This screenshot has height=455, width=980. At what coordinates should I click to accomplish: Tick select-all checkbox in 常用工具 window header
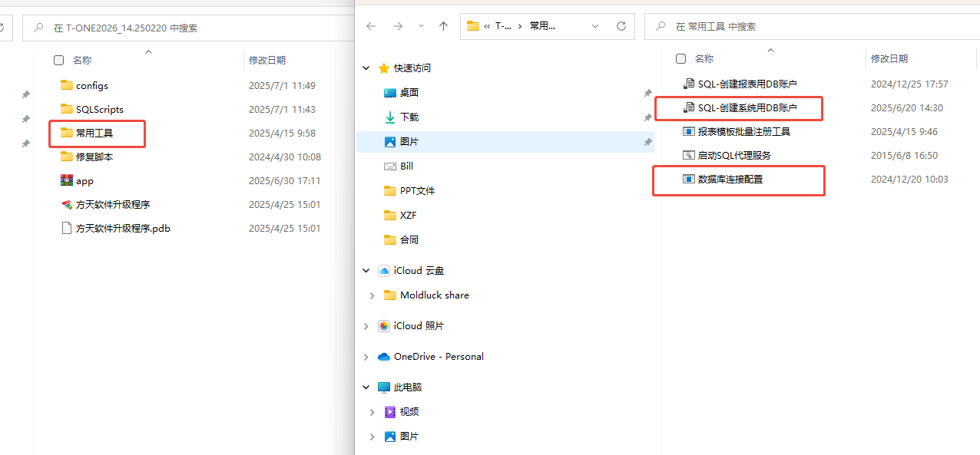click(x=680, y=58)
